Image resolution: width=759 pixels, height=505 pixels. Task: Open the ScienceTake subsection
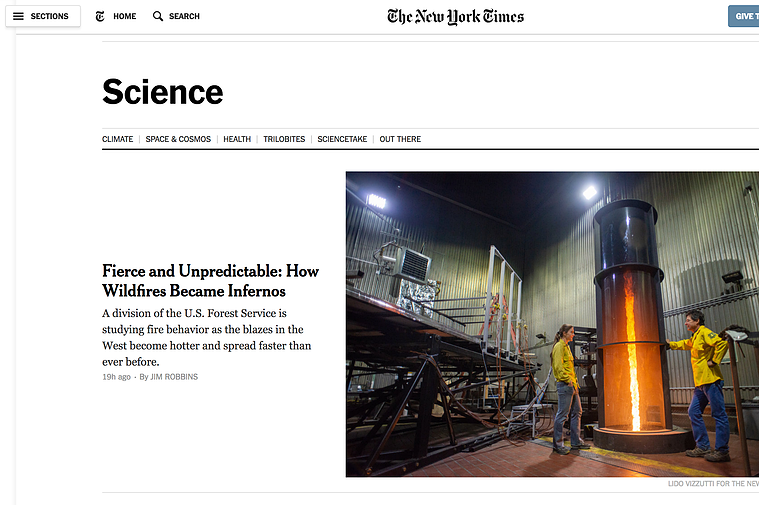click(342, 139)
